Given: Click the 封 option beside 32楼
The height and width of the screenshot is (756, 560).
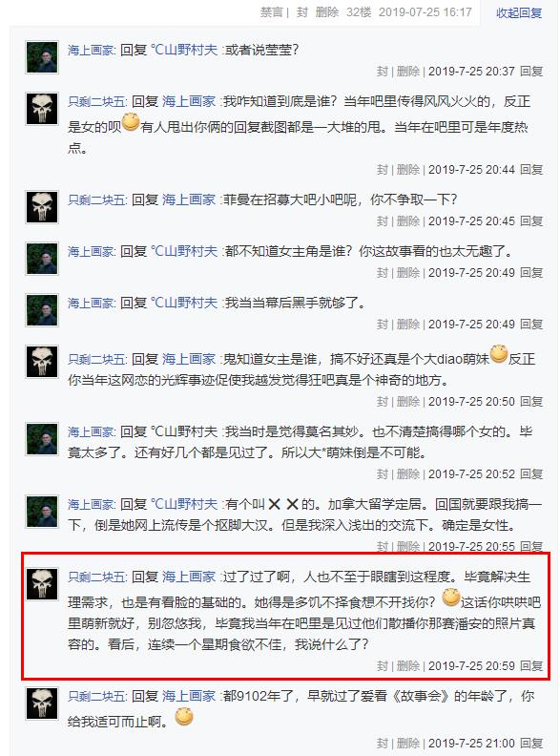Looking at the screenshot, I should coord(302,12).
